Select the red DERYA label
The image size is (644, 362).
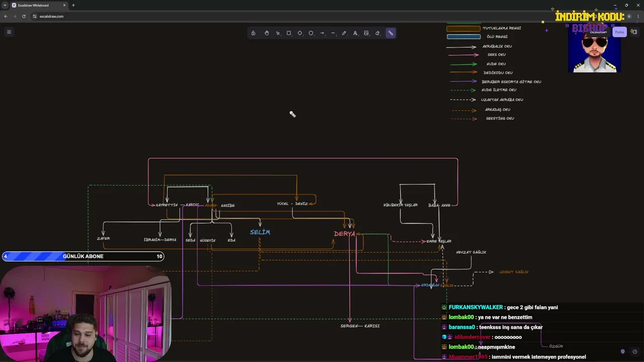pos(345,234)
